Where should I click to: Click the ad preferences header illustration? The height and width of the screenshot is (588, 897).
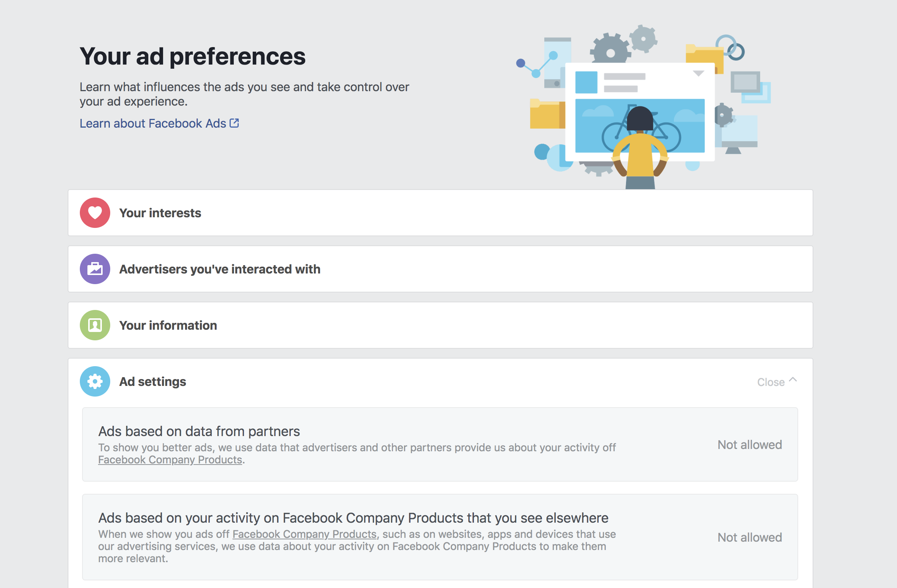coord(642,106)
